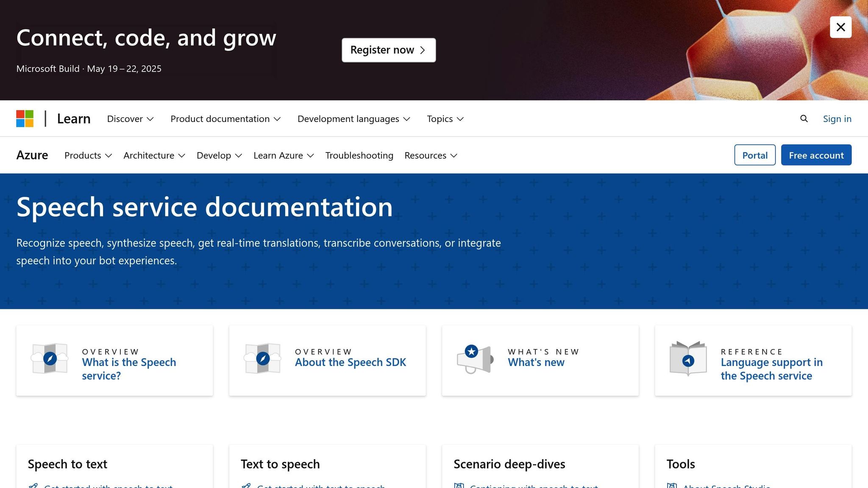This screenshot has width=868, height=488.
Task: Expand the Product documentation menu
Action: click(x=225, y=119)
